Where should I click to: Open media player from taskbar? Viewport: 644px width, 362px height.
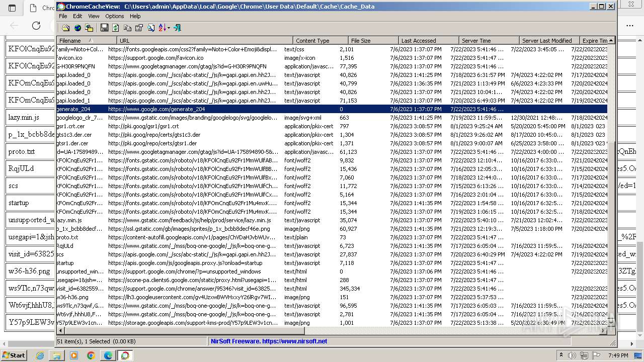point(74,355)
